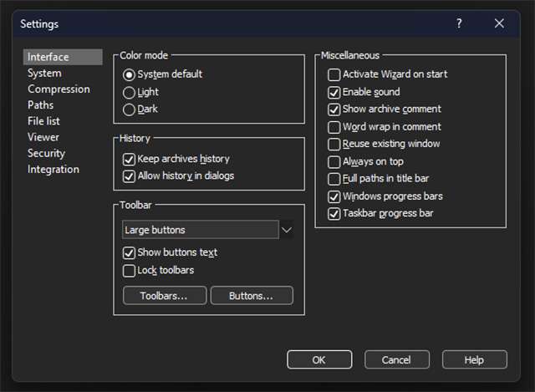Switch to the Compression section
The width and height of the screenshot is (535, 392).
click(59, 89)
